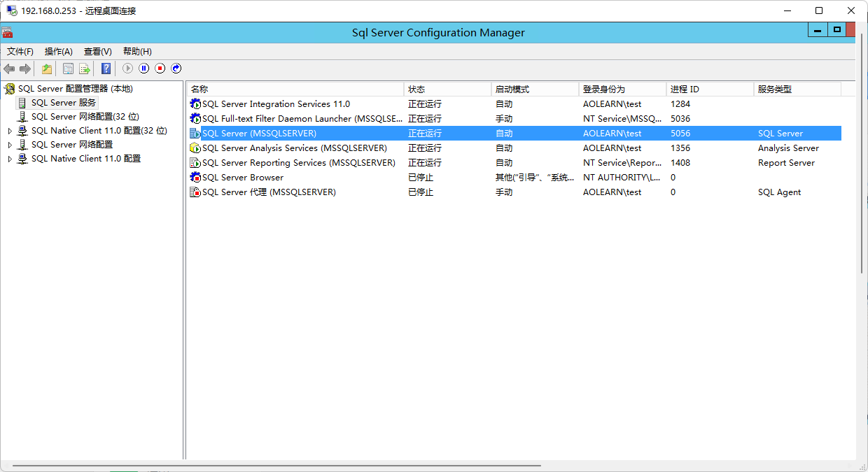The width and height of the screenshot is (868, 472).
Task: Open the 操作(A) menu
Action: (59, 52)
